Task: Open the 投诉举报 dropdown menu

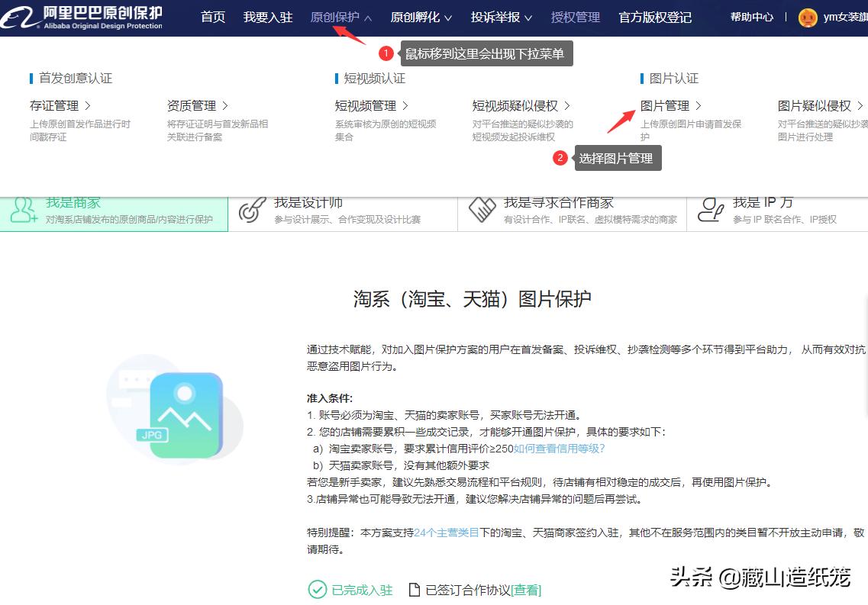Action: [x=495, y=17]
